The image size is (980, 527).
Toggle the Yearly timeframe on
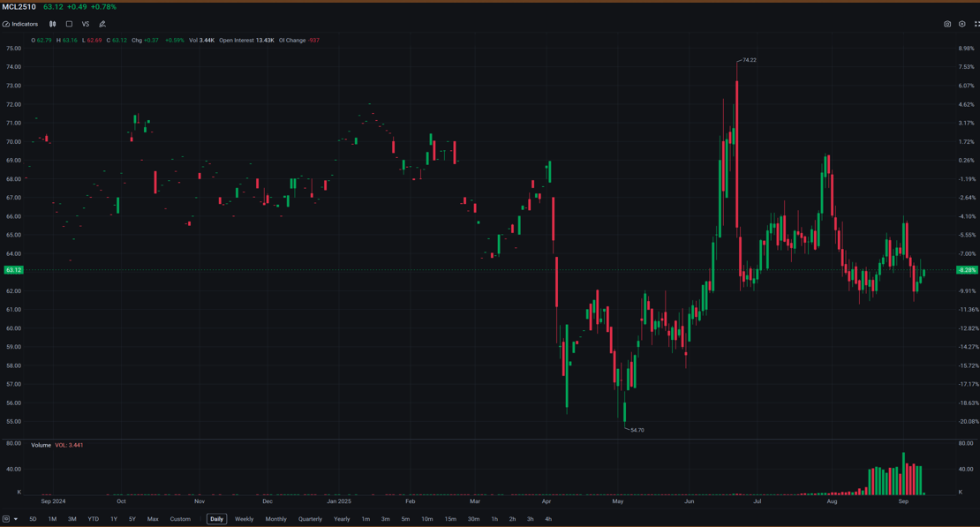tap(343, 519)
